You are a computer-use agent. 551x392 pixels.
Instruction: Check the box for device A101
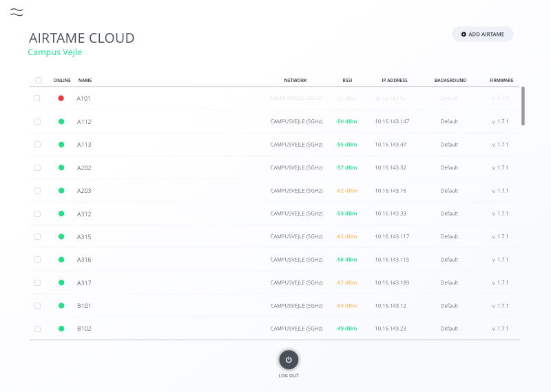pyautogui.click(x=37, y=98)
